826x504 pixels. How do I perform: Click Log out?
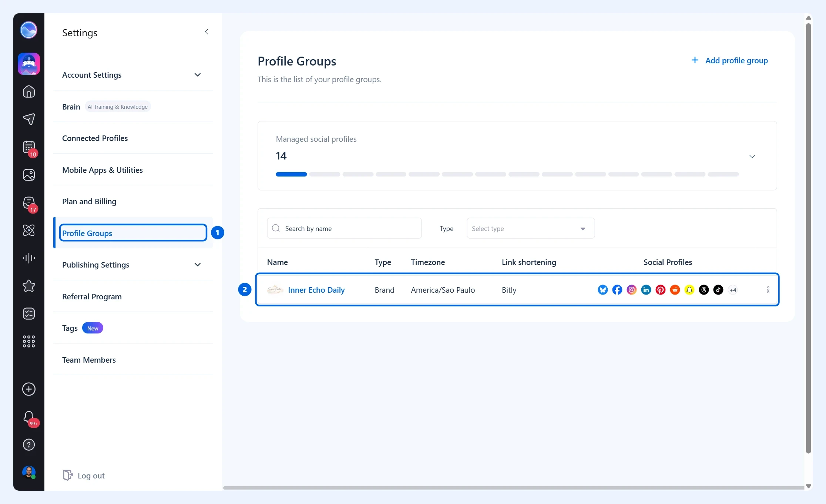click(84, 476)
